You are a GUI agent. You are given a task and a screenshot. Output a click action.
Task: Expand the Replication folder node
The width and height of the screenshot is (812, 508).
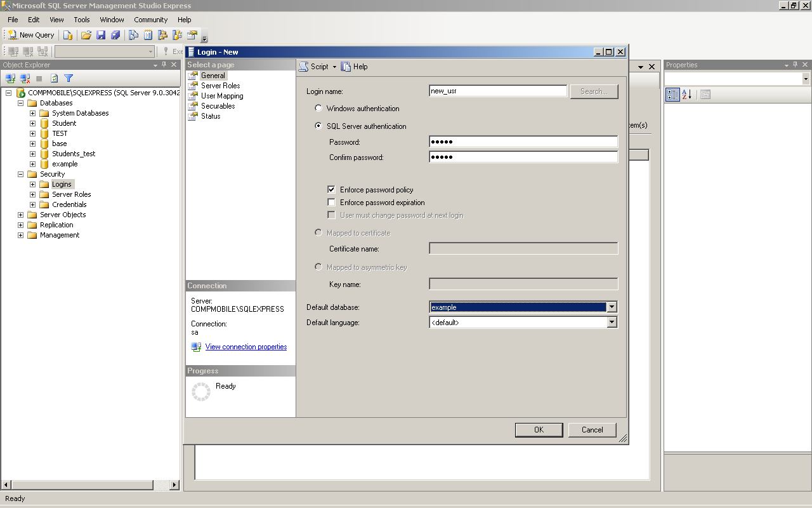(x=20, y=225)
